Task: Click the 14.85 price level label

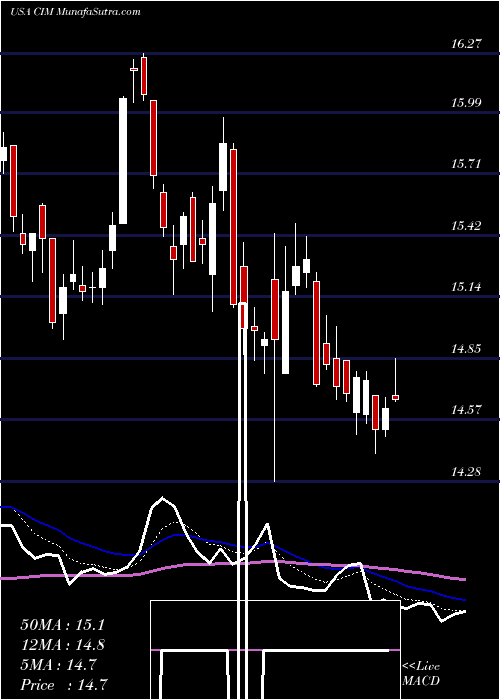Action: click(x=467, y=349)
